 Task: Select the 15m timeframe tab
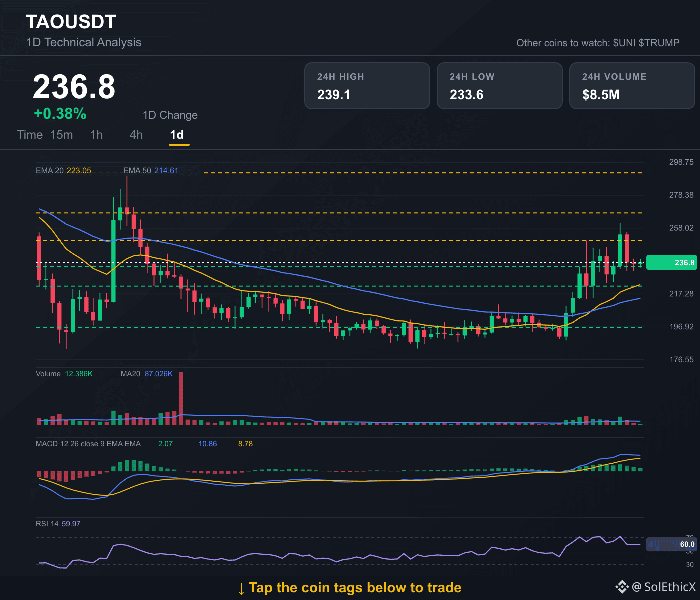[x=62, y=135]
